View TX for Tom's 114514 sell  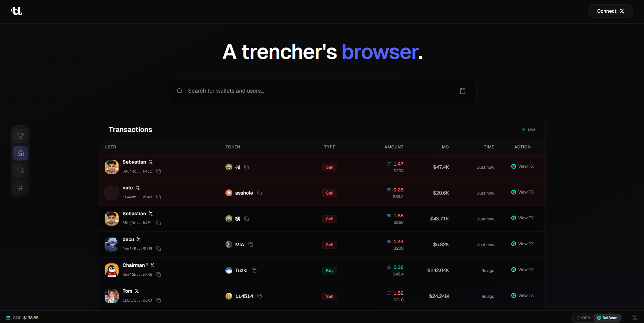coord(522,295)
